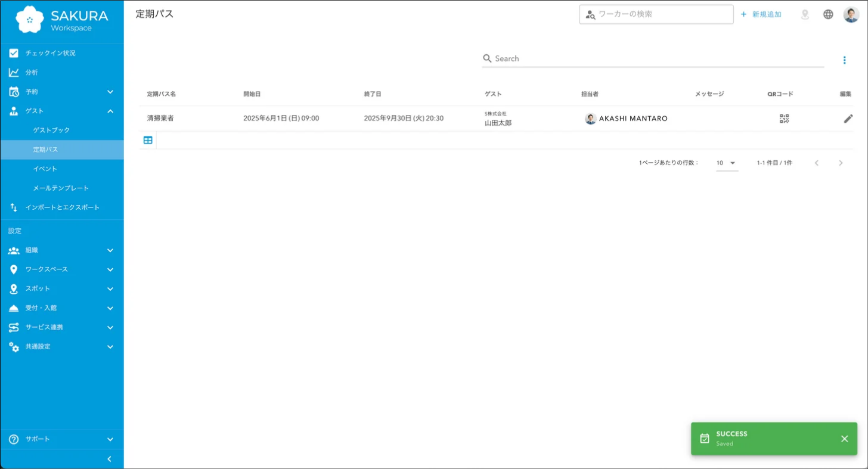Open インポートとエクスポート menu item
The width and height of the screenshot is (868, 469).
pyautogui.click(x=62, y=207)
